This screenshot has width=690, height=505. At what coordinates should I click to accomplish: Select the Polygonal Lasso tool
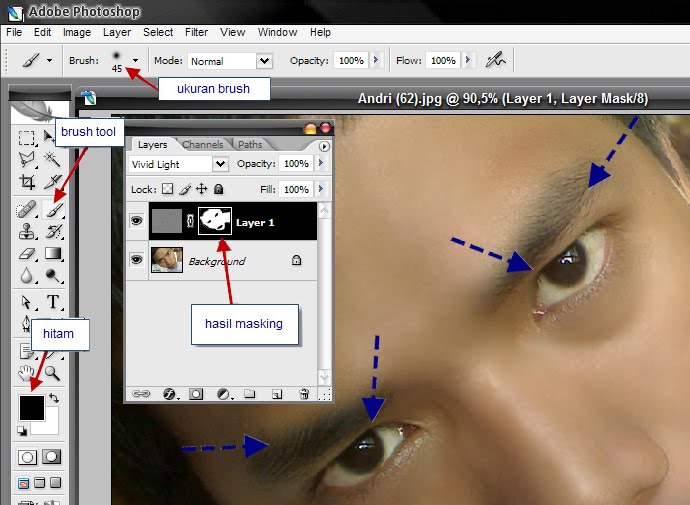pos(26,159)
